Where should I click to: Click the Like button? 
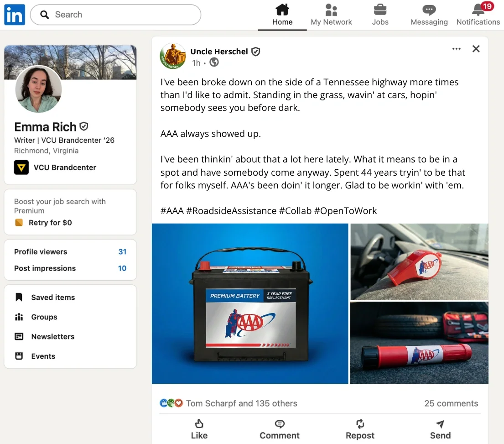pyautogui.click(x=199, y=429)
